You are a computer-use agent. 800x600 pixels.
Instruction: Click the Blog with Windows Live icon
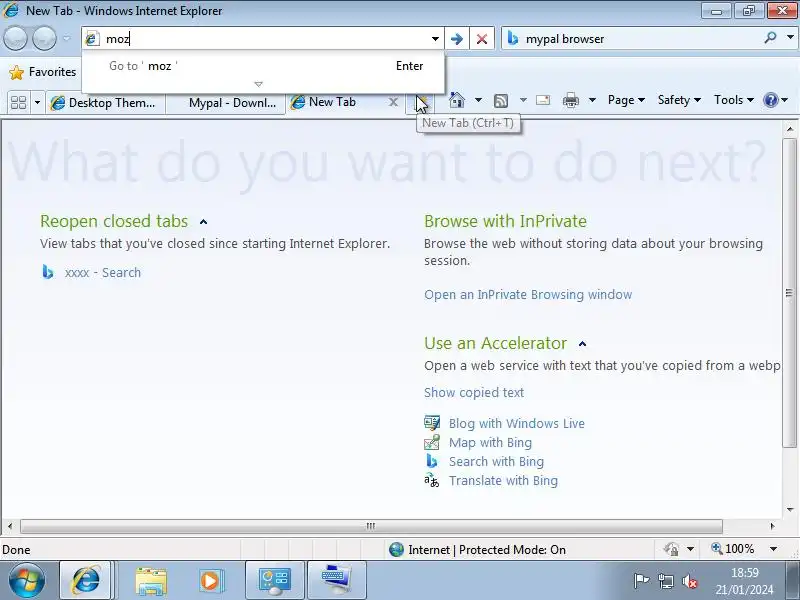coord(432,423)
